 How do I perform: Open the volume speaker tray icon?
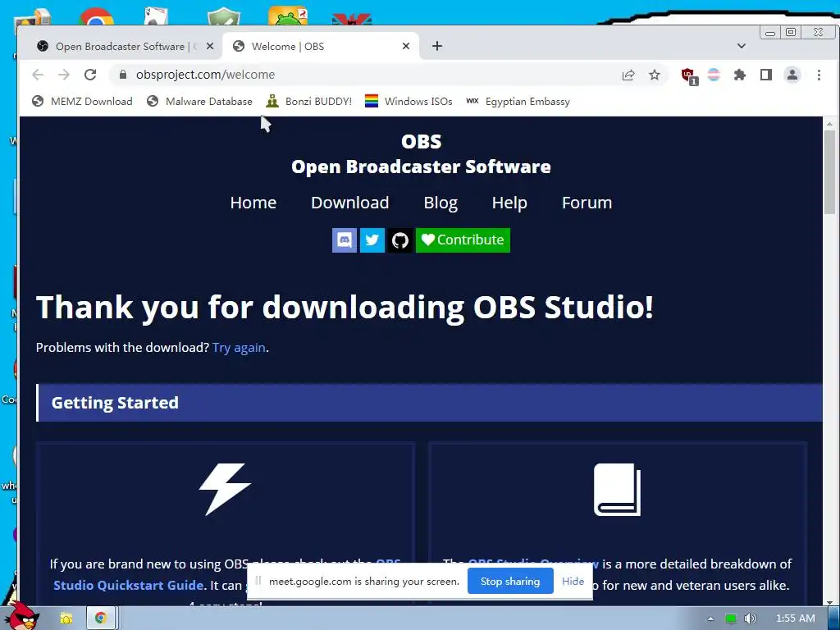click(x=750, y=619)
